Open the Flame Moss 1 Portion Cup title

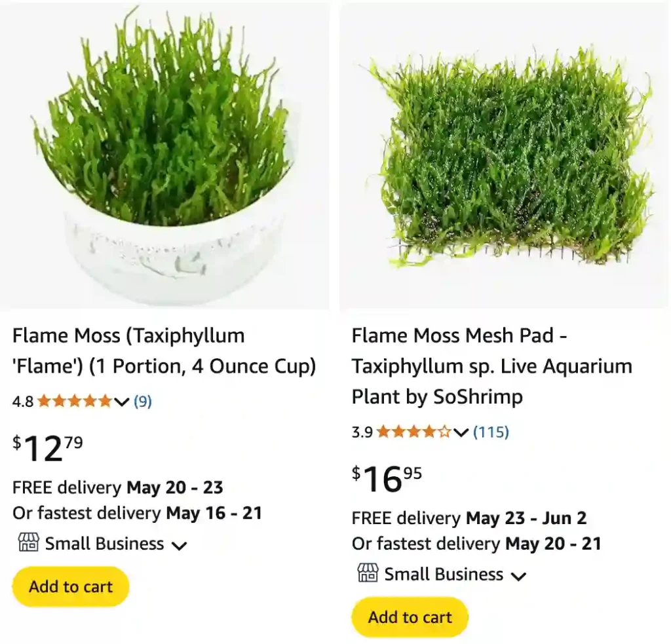(x=164, y=350)
